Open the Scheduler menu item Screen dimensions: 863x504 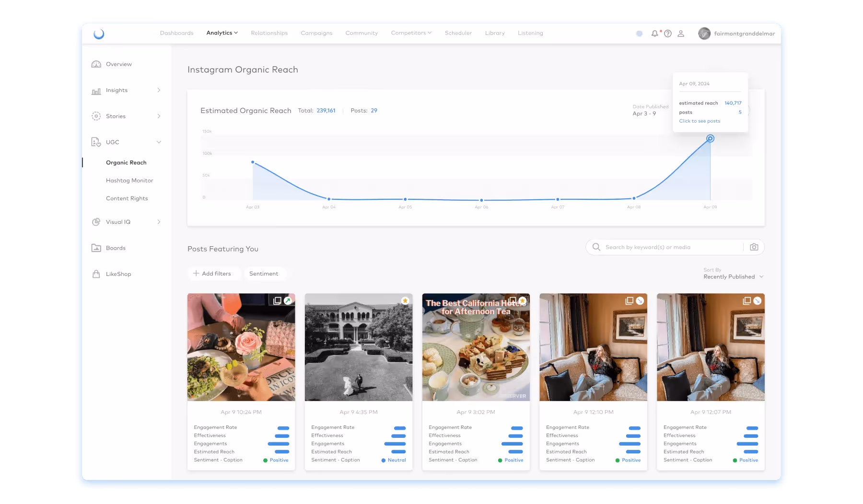(x=458, y=33)
